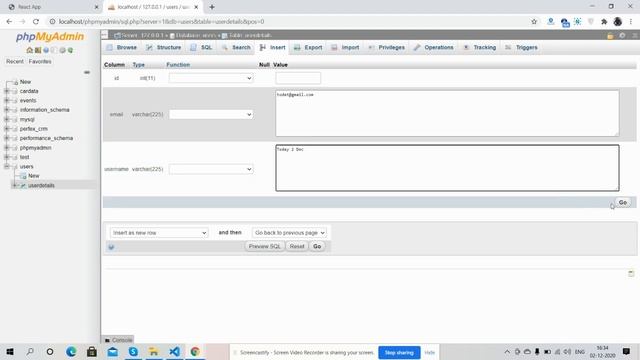Bookmark this page with star icon
Image resolution: width=640 pixels, height=360 pixels.
click(534, 22)
